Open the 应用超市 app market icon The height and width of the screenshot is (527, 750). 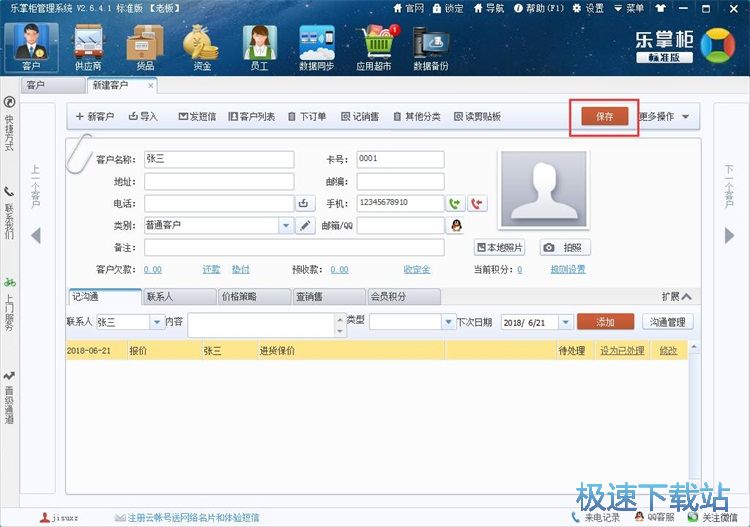coord(375,48)
